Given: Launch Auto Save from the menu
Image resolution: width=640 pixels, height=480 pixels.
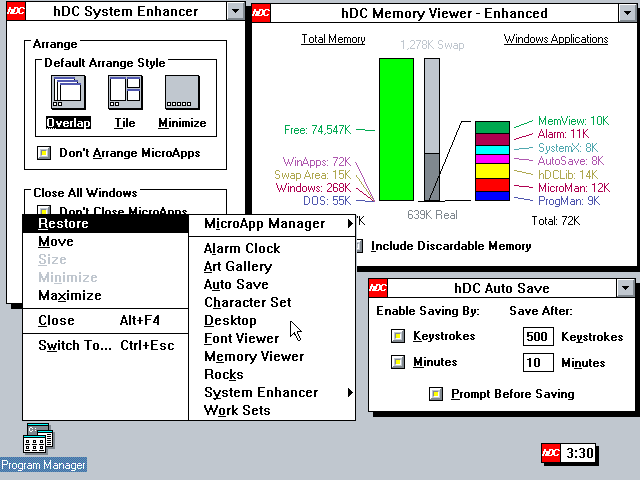Looking at the screenshot, I should (x=271, y=284).
